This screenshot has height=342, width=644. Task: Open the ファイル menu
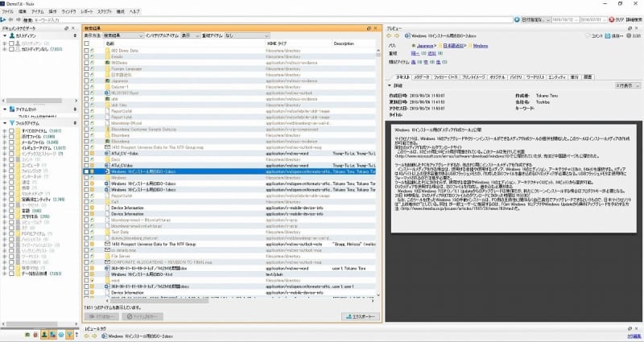[8, 11]
